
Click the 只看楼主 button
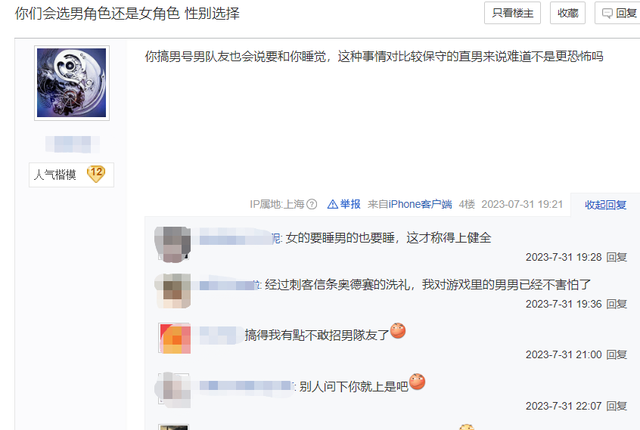512,13
